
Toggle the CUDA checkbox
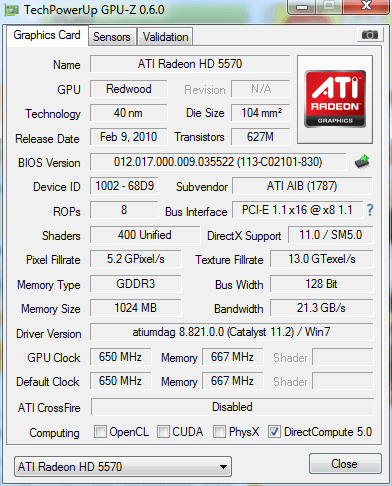(163, 431)
